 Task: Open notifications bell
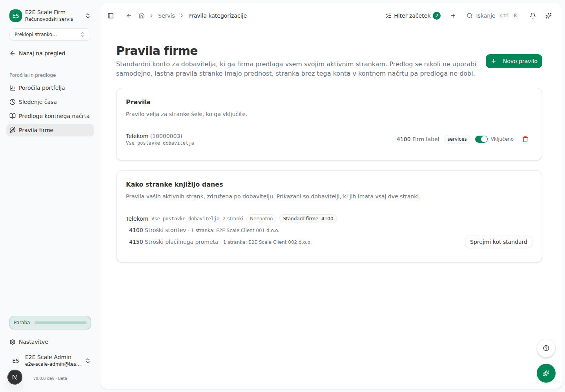coord(533,16)
